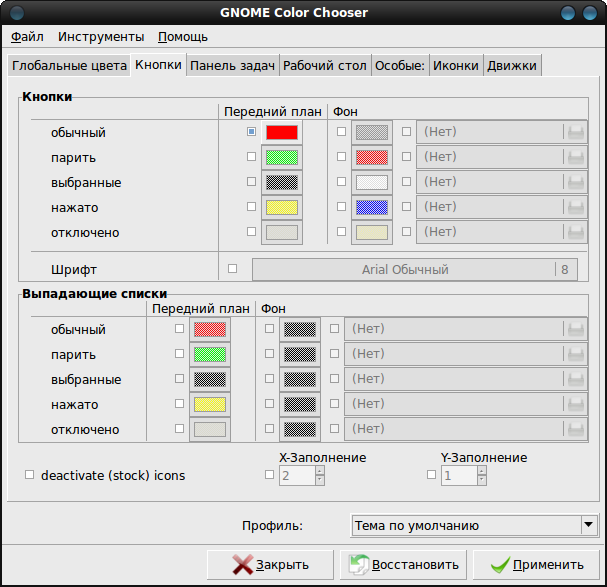Enable Кнопки выбранные background color checkbox
Screen dimensions: 607x587
click(341, 182)
